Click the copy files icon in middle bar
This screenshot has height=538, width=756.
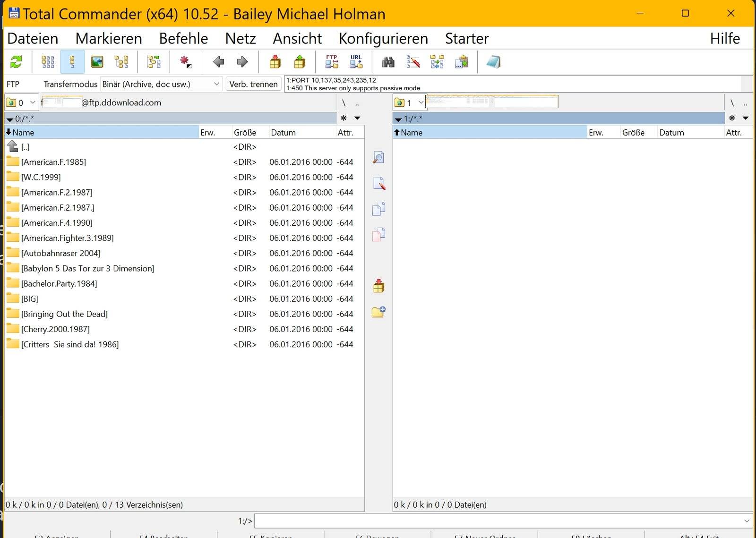coord(378,208)
